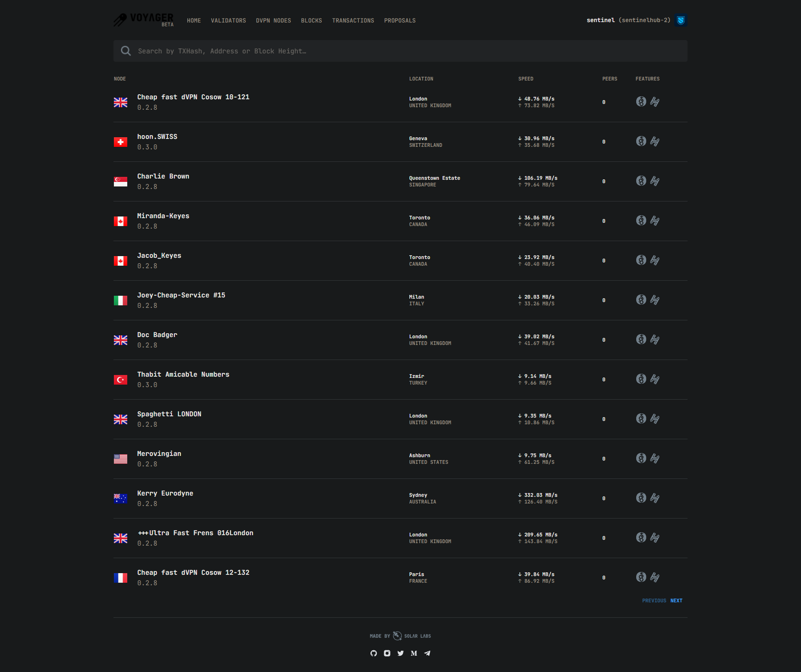Open the network selector sentinel (sentinelhub-2)
801x672 pixels.
point(628,20)
